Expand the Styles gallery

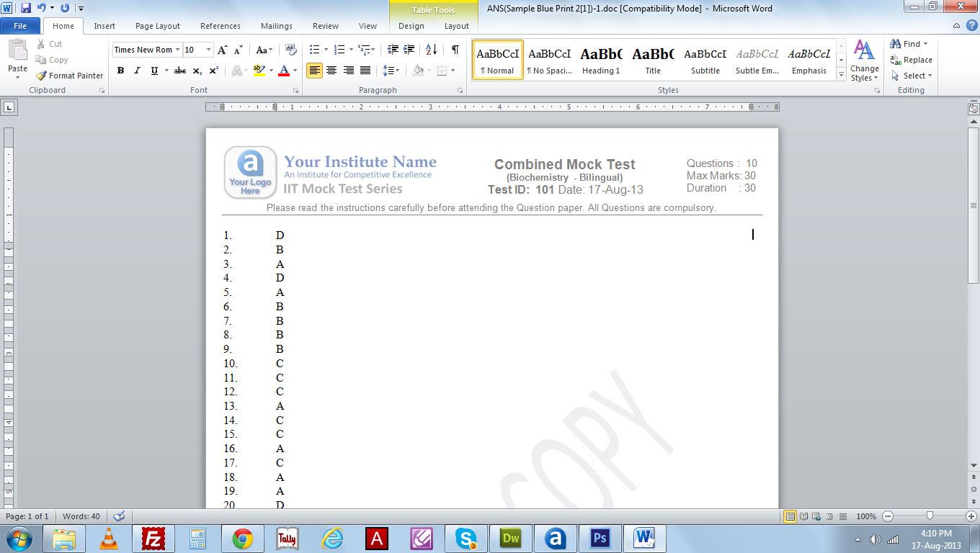click(x=841, y=75)
